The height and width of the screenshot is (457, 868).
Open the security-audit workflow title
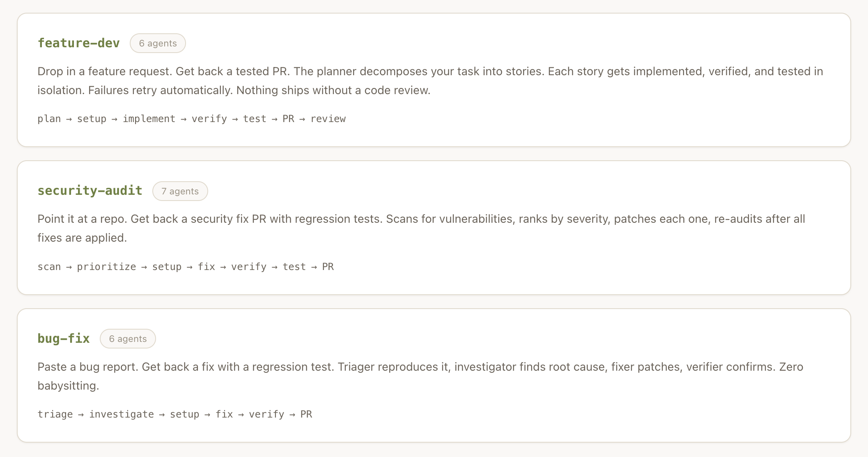pos(90,191)
